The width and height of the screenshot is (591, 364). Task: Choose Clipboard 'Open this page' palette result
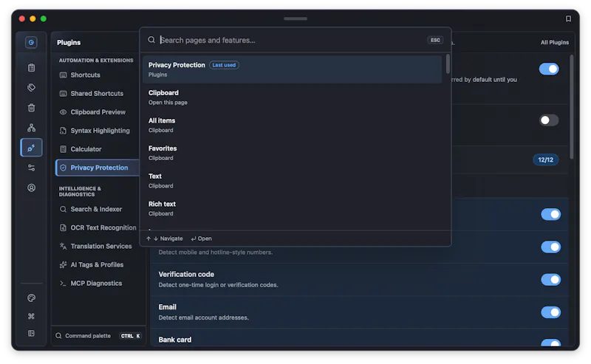coord(292,97)
